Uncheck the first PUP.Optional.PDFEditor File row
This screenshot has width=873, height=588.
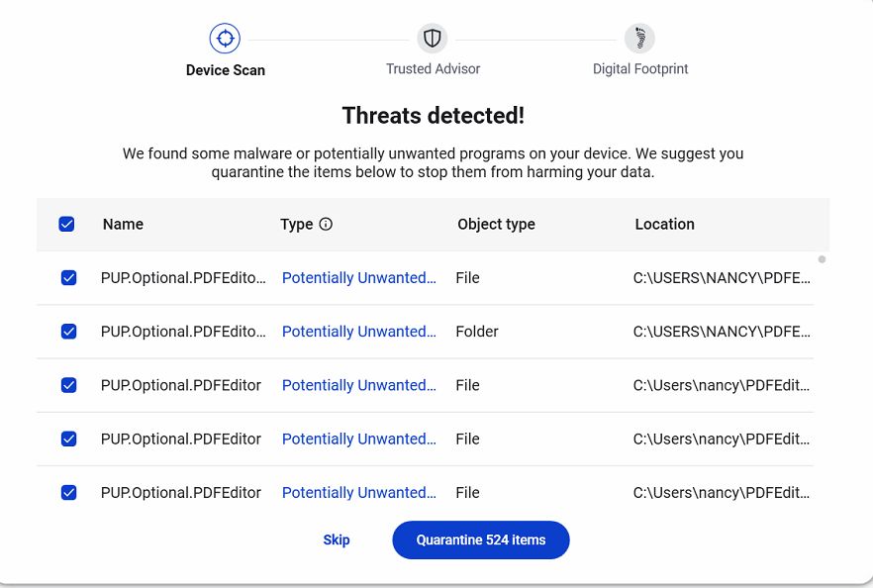click(x=68, y=278)
